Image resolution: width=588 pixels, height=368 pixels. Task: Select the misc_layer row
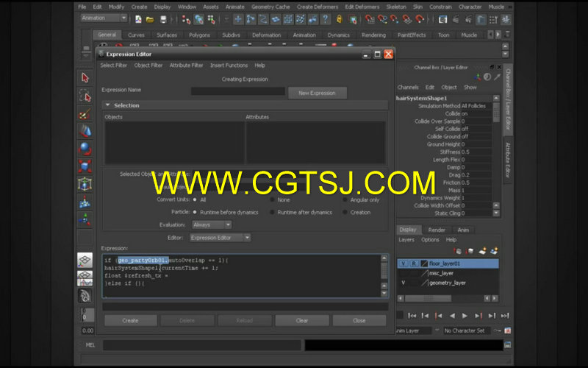[448, 273]
